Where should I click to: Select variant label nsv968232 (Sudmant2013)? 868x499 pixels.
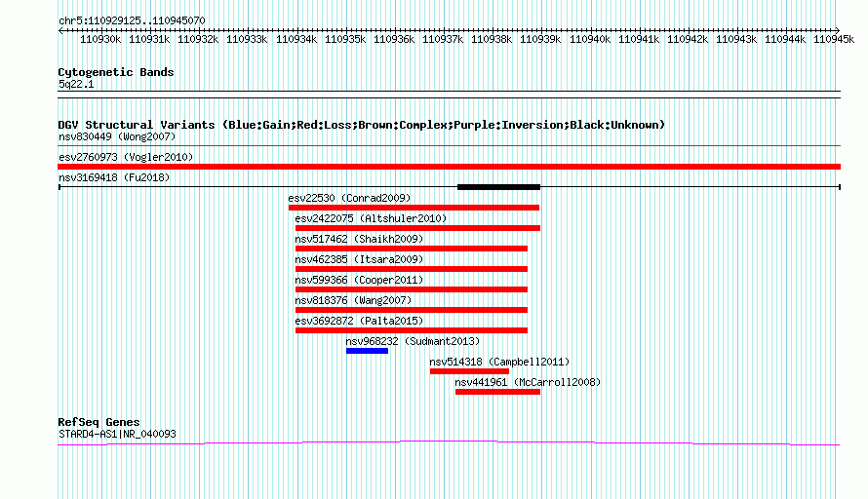[x=413, y=341]
